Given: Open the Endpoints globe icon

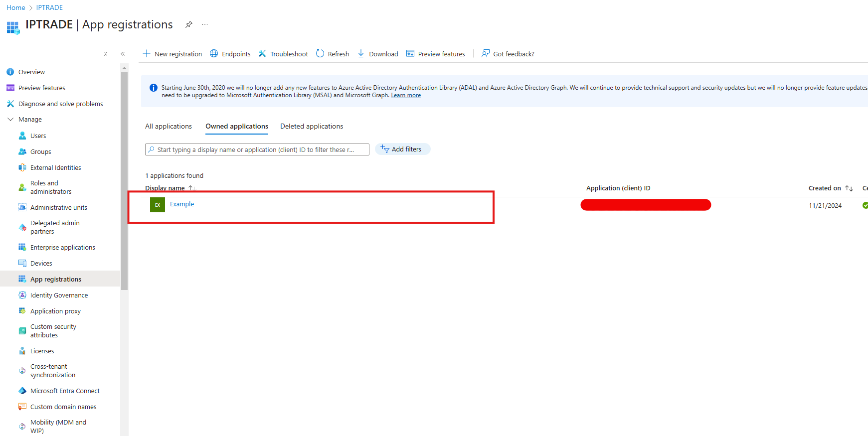Looking at the screenshot, I should [214, 53].
